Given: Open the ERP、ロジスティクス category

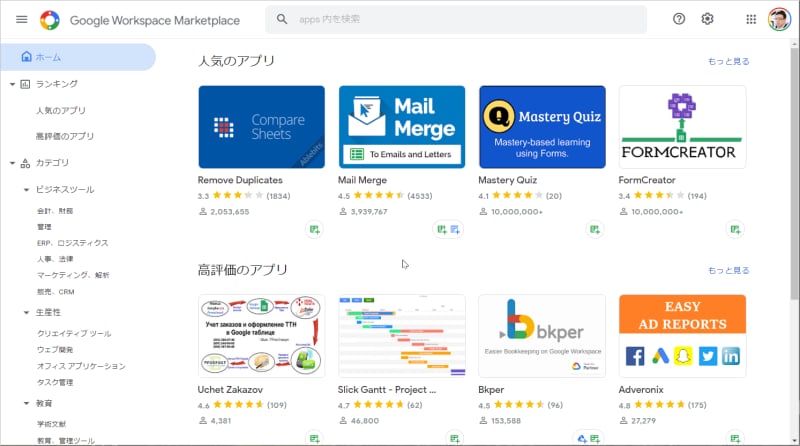Looking at the screenshot, I should coord(72,243).
